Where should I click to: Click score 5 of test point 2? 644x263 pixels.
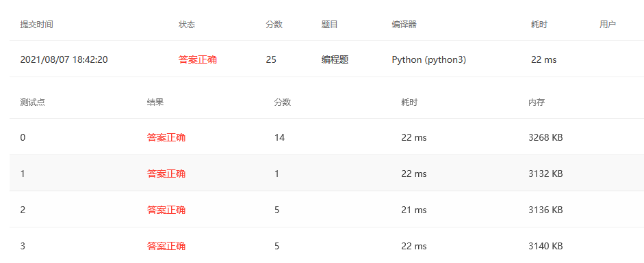(276, 210)
